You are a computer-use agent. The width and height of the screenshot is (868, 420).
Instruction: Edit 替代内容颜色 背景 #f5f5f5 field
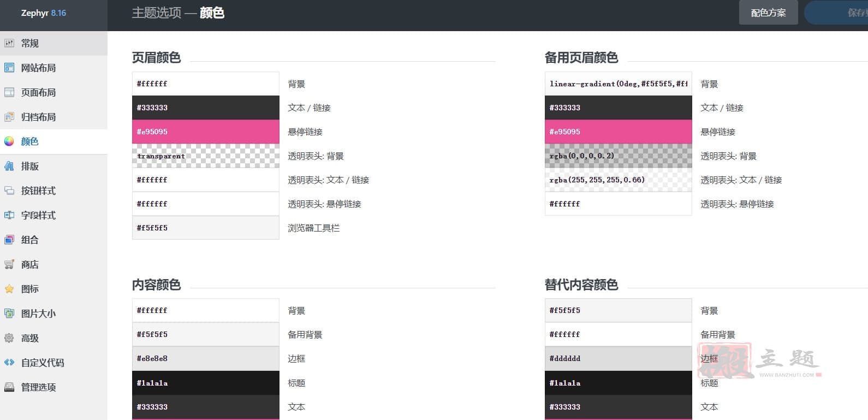coord(619,310)
